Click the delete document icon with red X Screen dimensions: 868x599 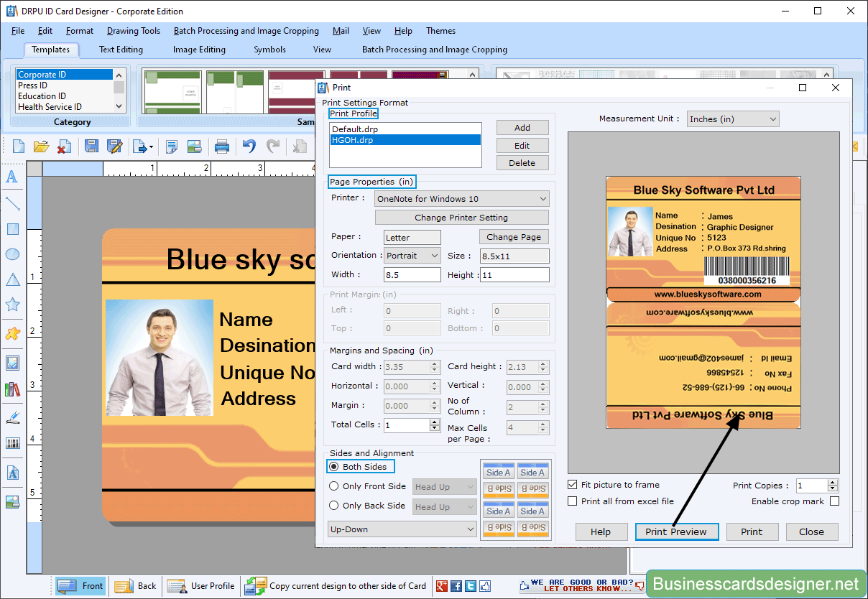tap(64, 147)
